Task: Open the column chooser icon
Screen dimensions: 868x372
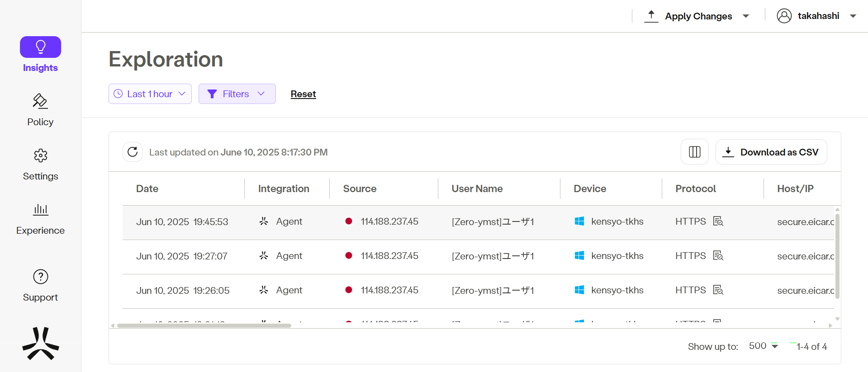Action: pyautogui.click(x=694, y=152)
